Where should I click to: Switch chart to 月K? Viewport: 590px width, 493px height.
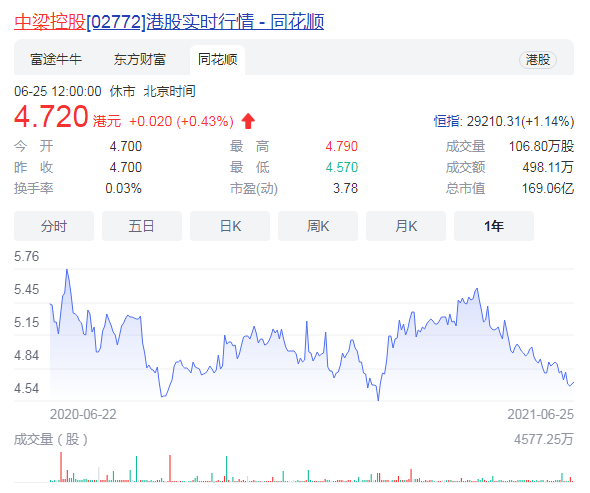406,226
